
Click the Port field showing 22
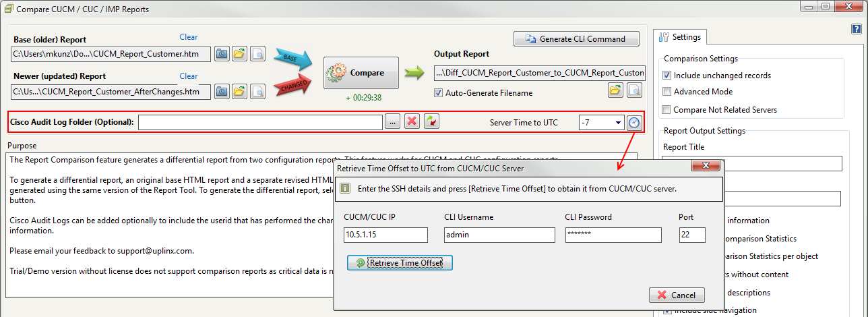pos(692,235)
